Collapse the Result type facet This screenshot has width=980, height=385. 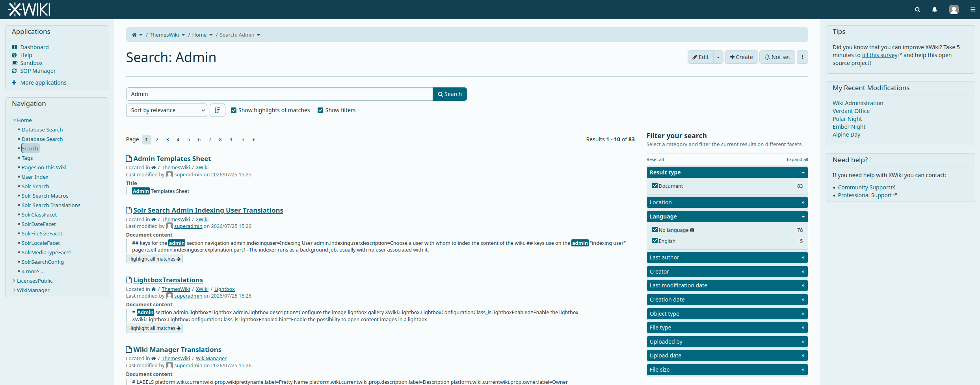727,172
